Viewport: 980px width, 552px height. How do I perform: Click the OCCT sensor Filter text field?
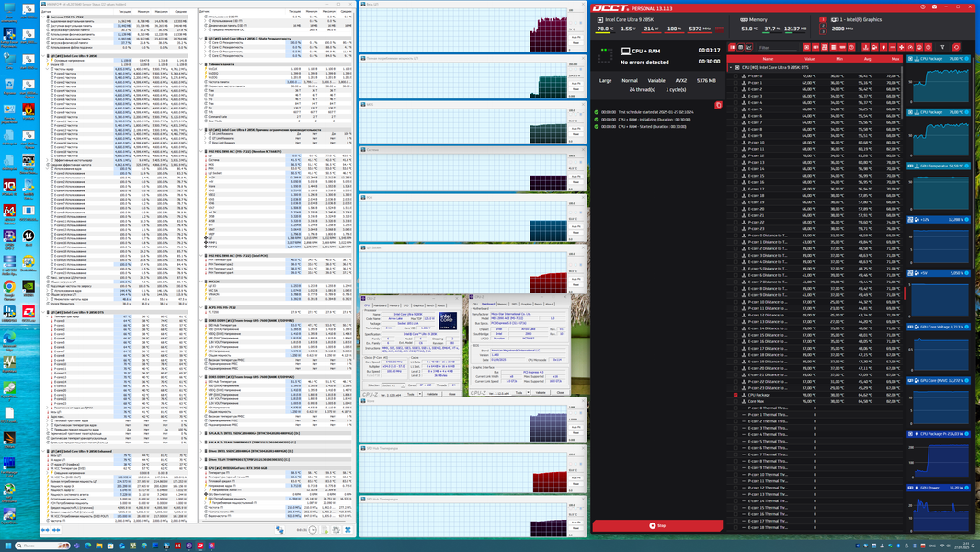coord(778,48)
